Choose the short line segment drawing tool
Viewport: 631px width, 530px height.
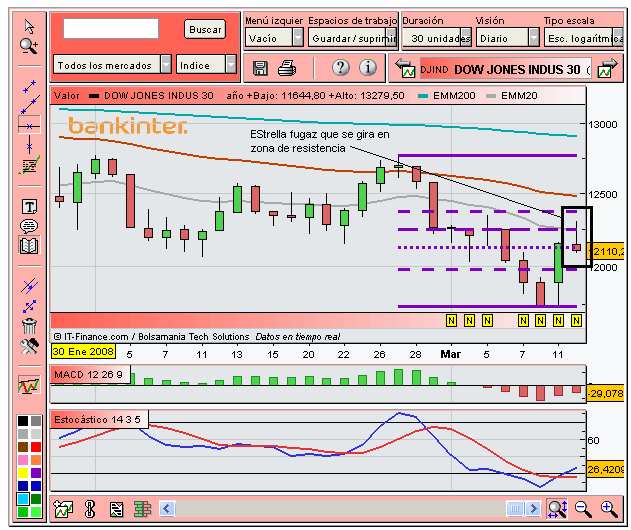click(x=29, y=86)
